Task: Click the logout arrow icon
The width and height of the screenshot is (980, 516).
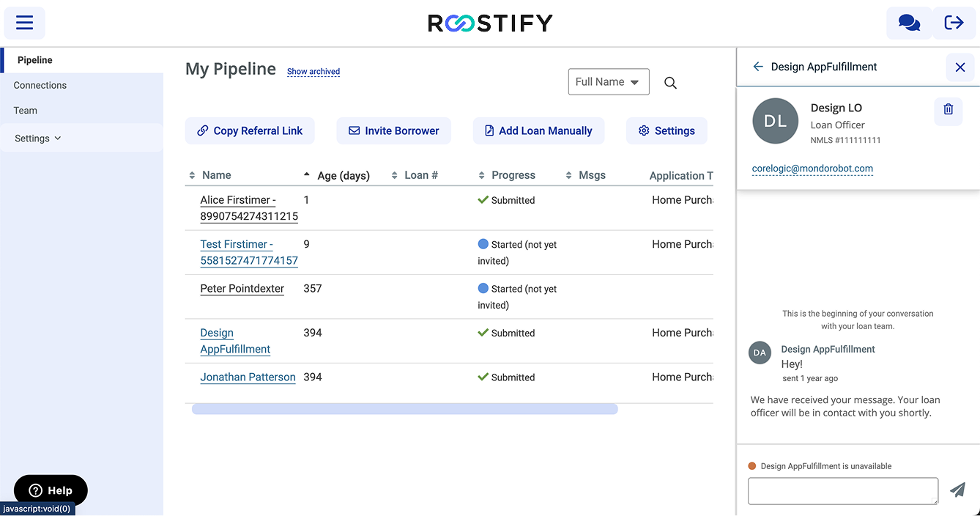Action: pyautogui.click(x=954, y=23)
